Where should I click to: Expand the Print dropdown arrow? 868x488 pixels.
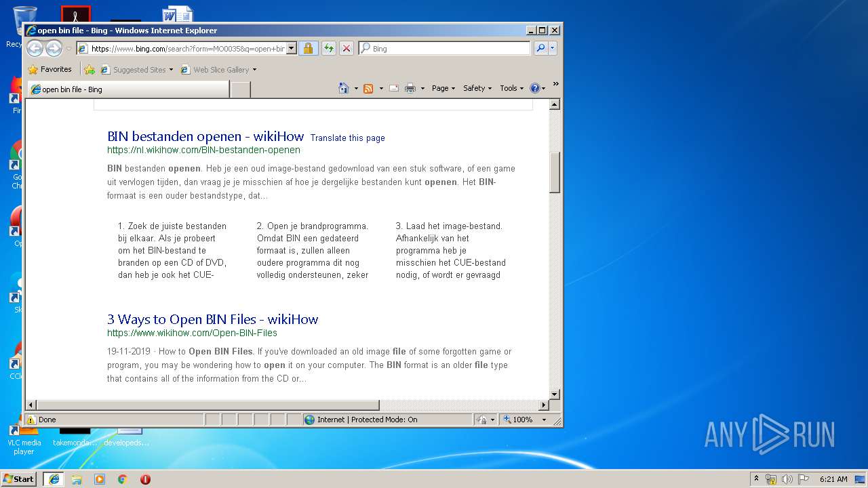pyautogui.click(x=422, y=88)
